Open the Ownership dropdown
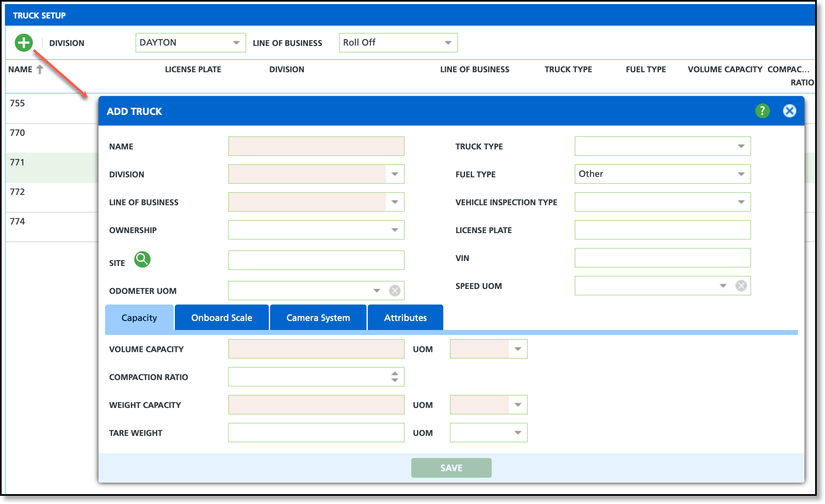 tap(394, 230)
